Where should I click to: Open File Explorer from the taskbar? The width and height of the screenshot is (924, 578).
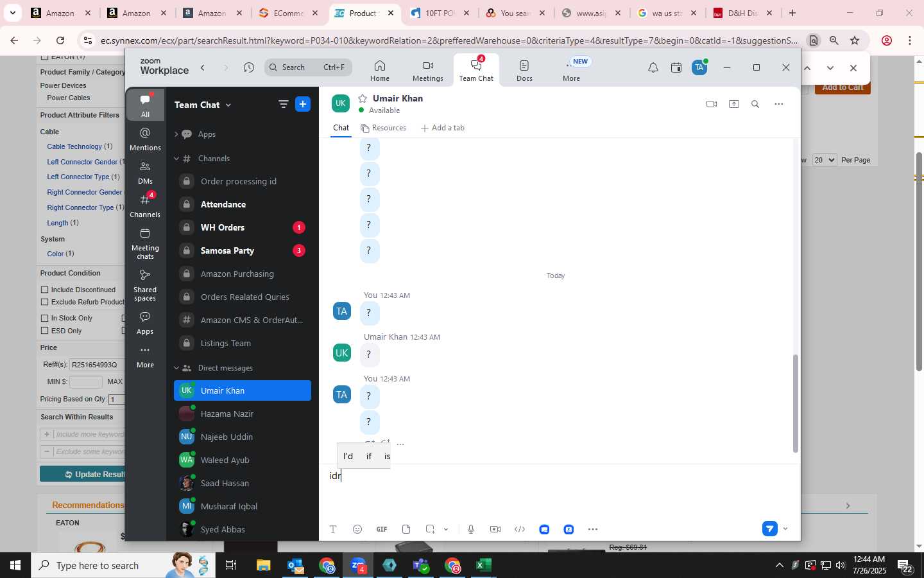click(x=264, y=565)
